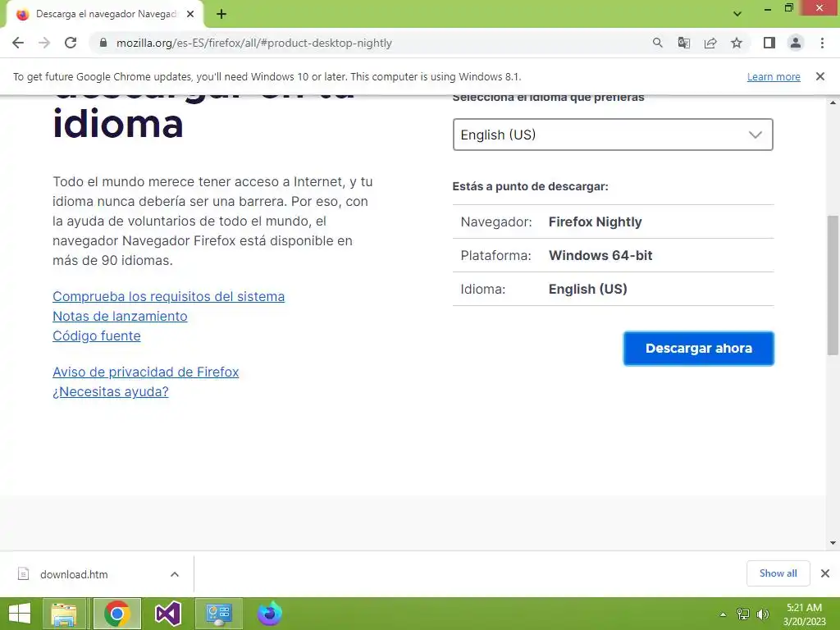Select the Descarga el navegador tab
Screen dimensions: 840x630
(x=105, y=15)
